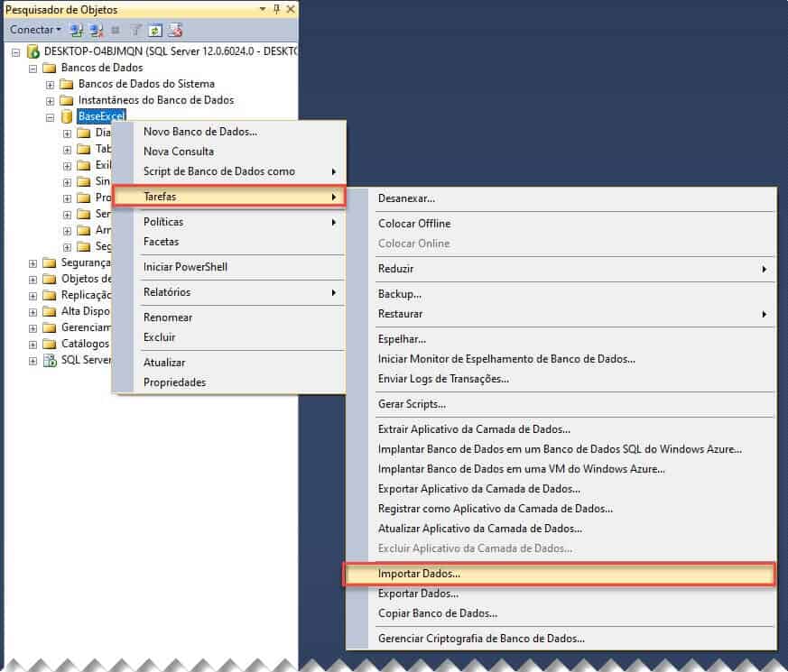Expand Bancos de Dados do Sistema folder
The width and height of the screenshot is (788, 672).
tap(50, 85)
